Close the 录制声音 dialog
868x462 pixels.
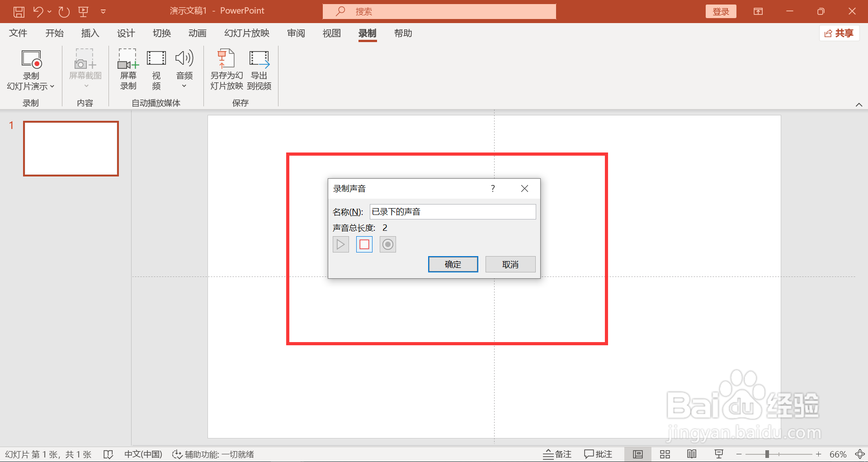click(524, 188)
